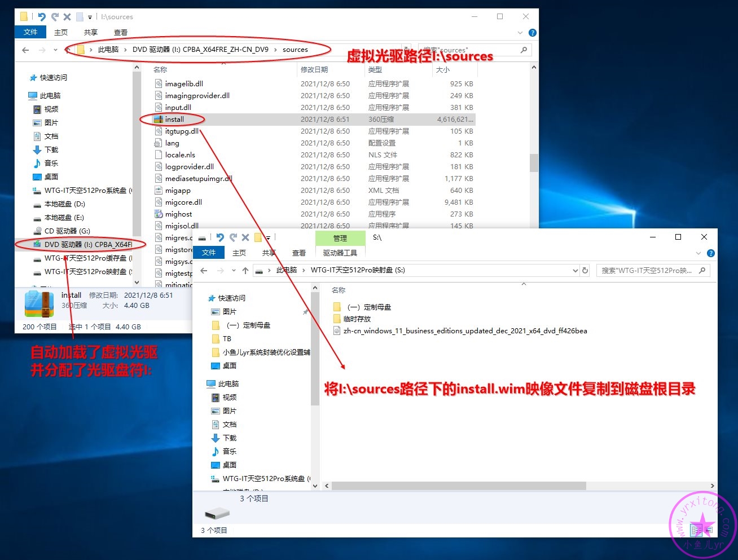Open the 驱动器工具 ribbon tab

click(340, 253)
